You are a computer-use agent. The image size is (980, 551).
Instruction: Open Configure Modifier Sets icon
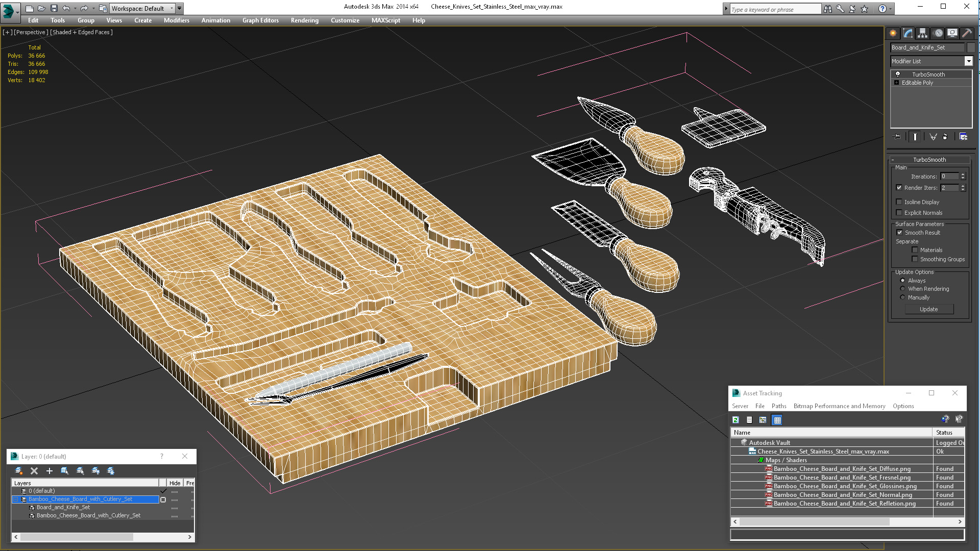(x=963, y=137)
